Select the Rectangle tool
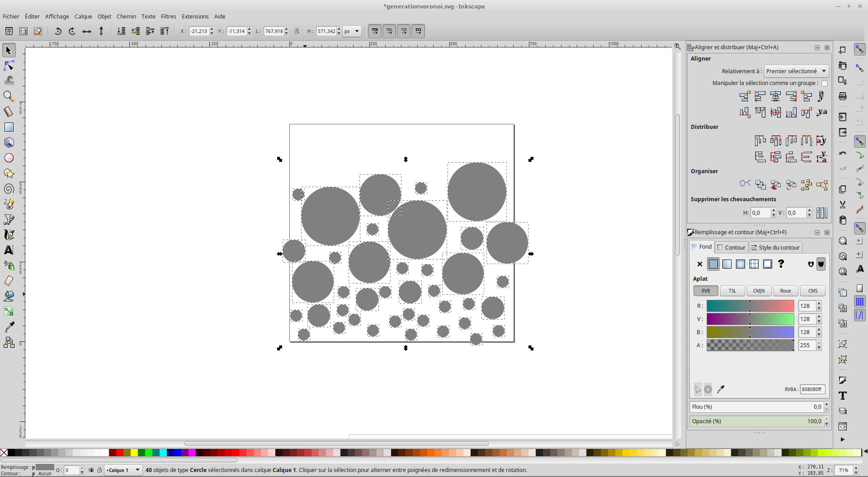The width and height of the screenshot is (868, 477). click(9, 127)
